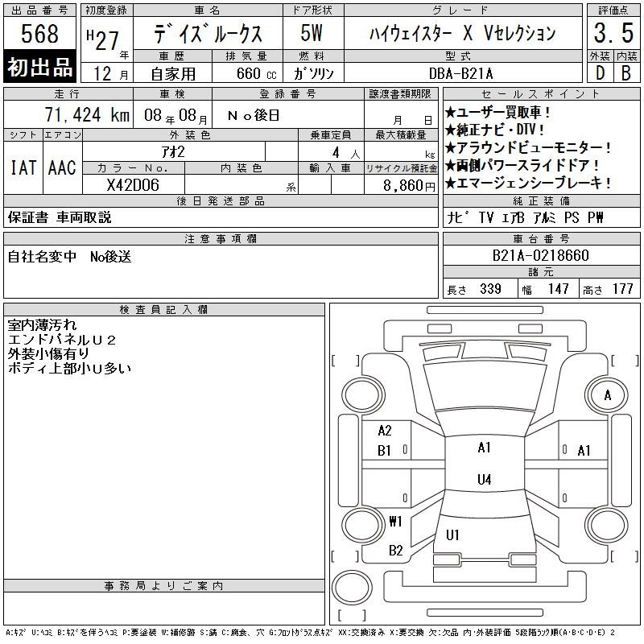The width and height of the screenshot is (644, 644).
Task: Click 事務局よりご案内 section header
Action: [164, 586]
